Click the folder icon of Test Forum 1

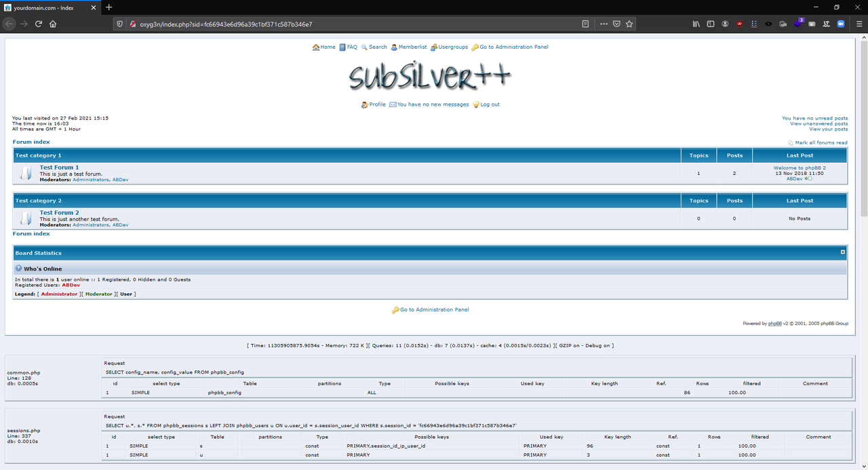[x=26, y=174]
